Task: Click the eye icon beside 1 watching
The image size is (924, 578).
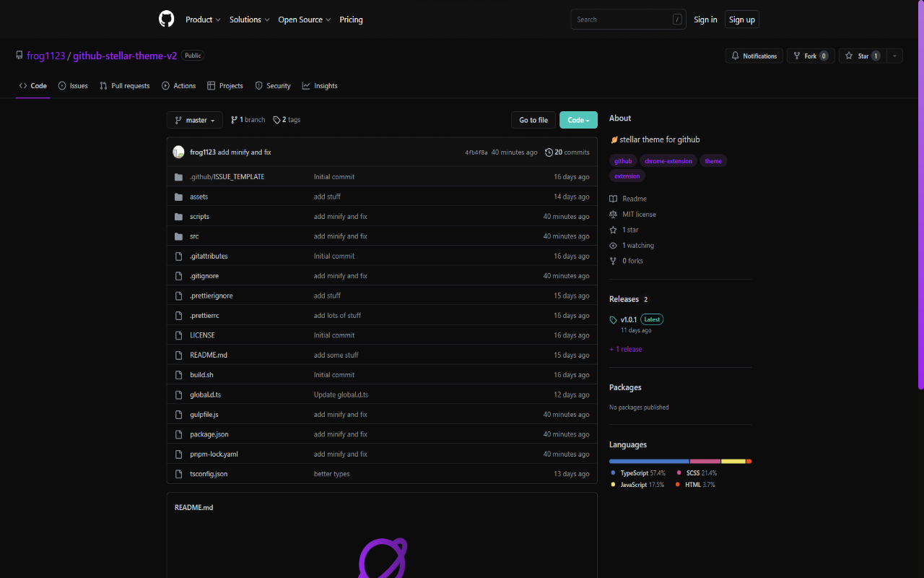Action: [x=614, y=246]
